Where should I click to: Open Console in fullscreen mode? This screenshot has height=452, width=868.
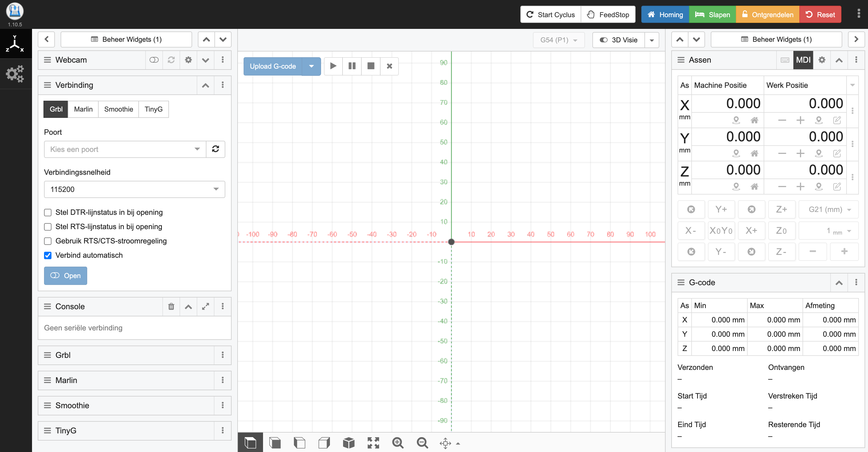click(206, 306)
